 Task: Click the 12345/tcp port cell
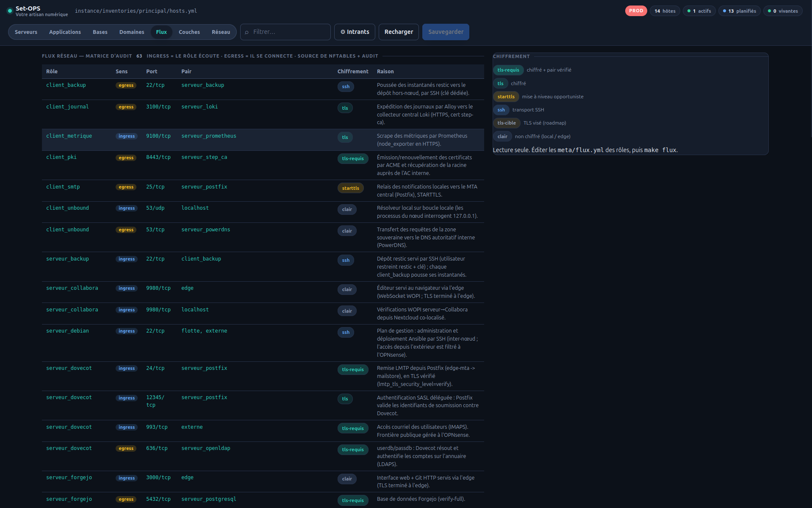pyautogui.click(x=155, y=401)
